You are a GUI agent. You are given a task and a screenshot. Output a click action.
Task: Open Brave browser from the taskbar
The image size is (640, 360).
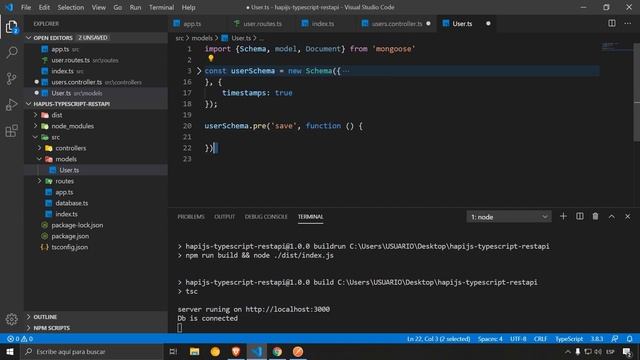(236, 351)
